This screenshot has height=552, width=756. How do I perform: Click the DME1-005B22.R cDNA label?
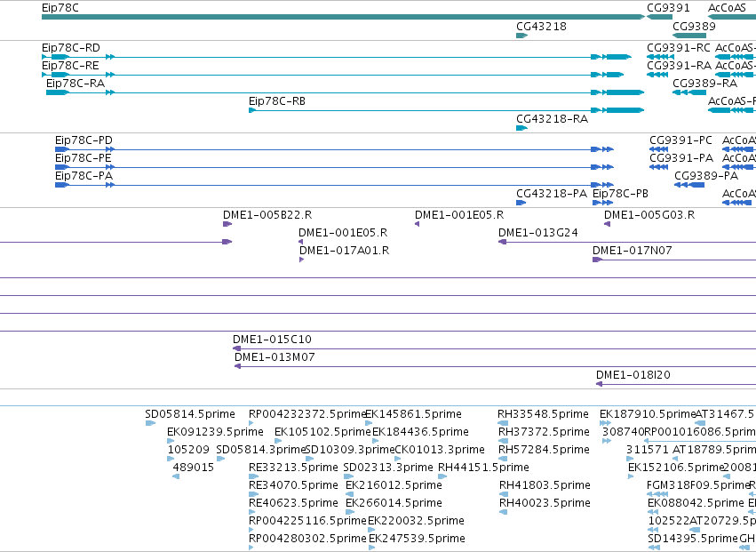click(267, 215)
